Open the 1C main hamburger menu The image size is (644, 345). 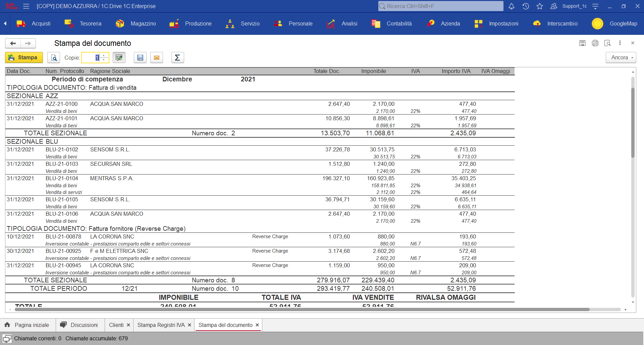tap(26, 6)
